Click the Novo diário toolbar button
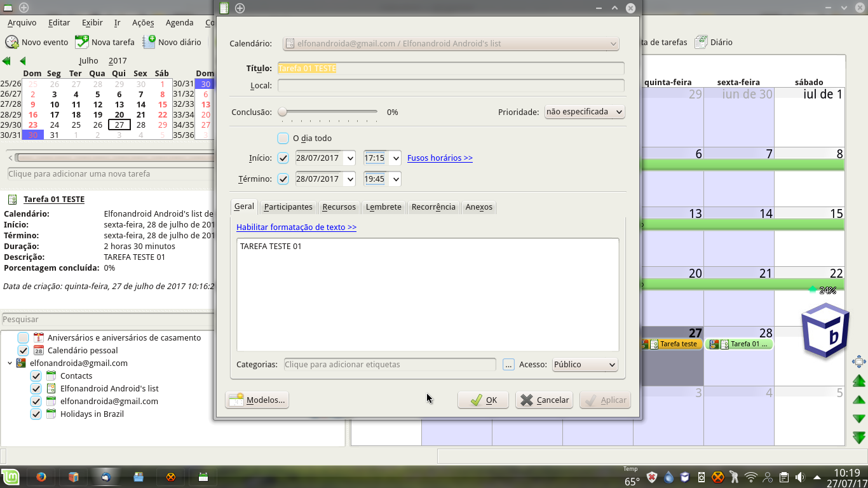The height and width of the screenshot is (488, 868). pyautogui.click(x=172, y=42)
